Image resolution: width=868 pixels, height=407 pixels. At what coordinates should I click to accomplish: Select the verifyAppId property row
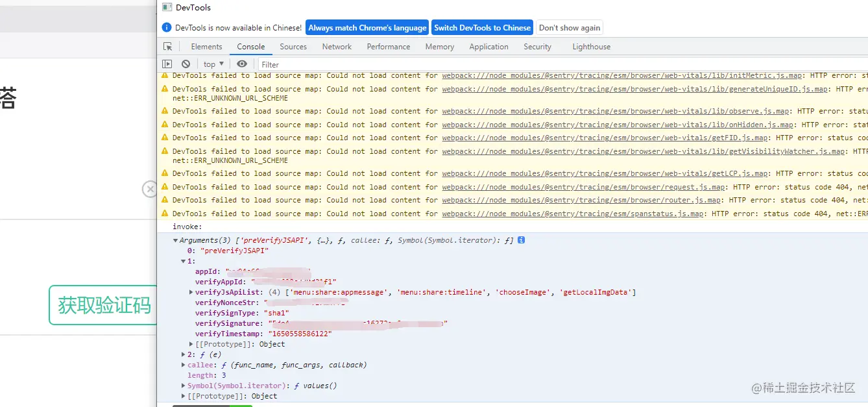(x=266, y=282)
